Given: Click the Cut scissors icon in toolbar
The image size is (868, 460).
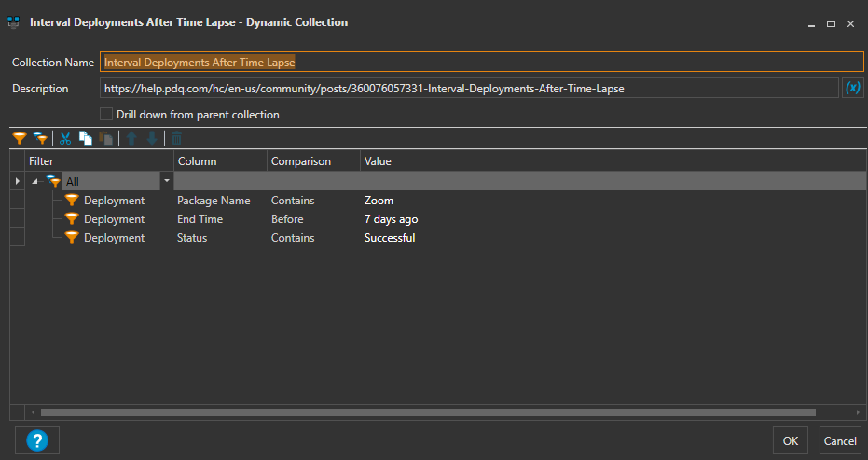Looking at the screenshot, I should 65,138.
